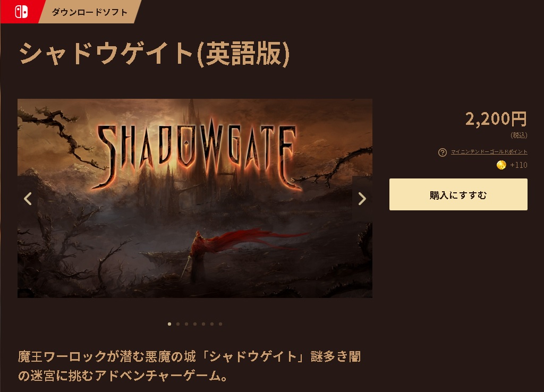Click the Nintendo Switch logo icon
Image resolution: width=544 pixels, height=392 pixels.
[x=21, y=12]
